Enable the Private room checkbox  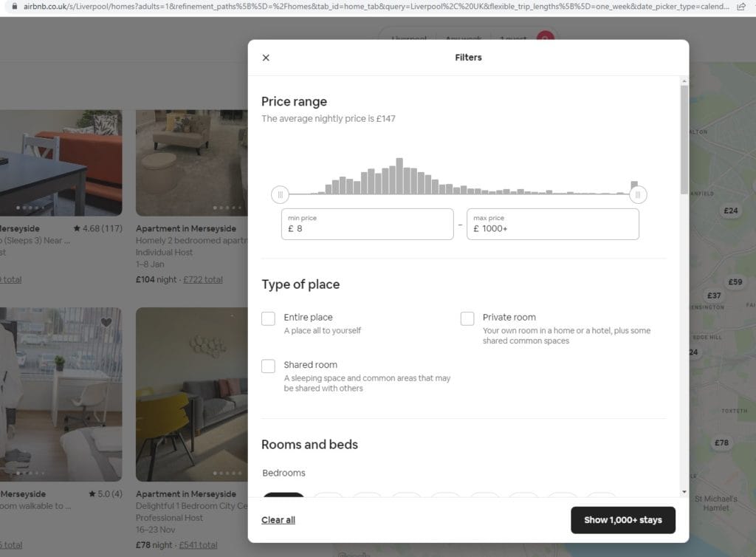coord(467,318)
